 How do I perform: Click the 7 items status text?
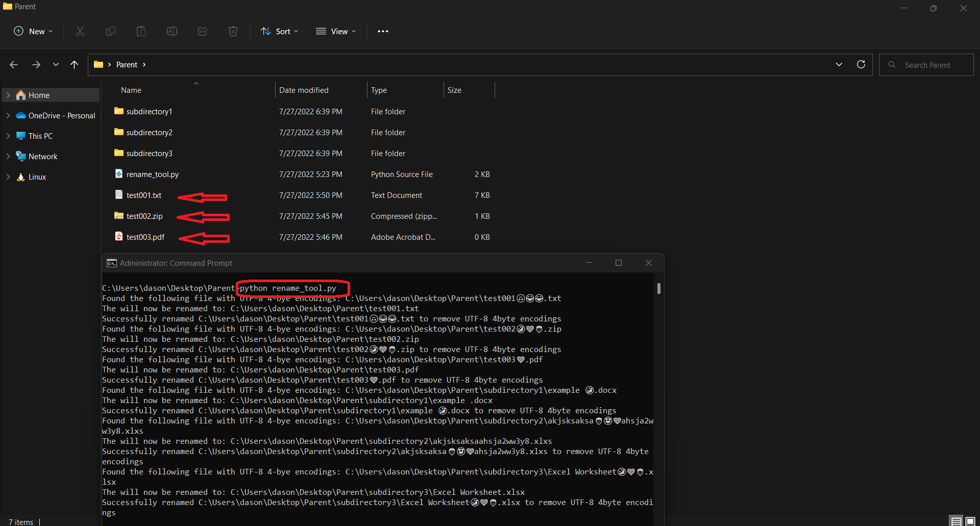point(21,522)
